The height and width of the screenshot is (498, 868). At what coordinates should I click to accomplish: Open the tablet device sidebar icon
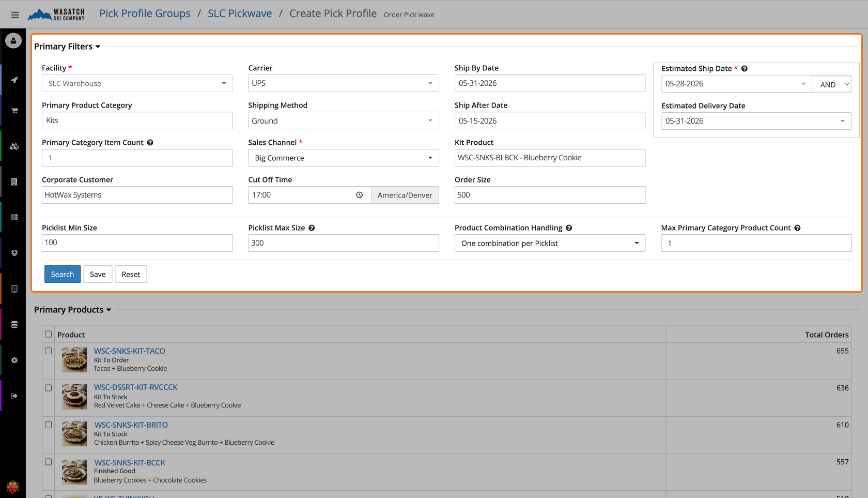point(14,289)
